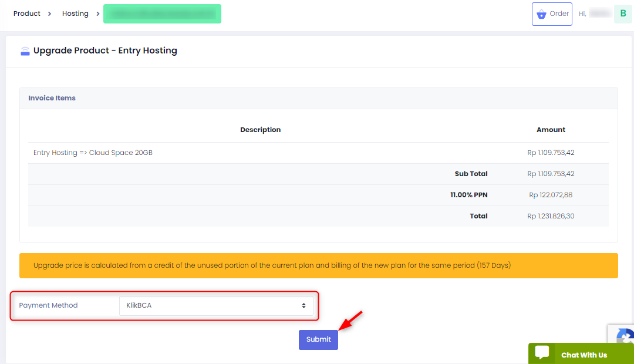634x364 pixels.
Task: Open the Payment Method KlikBCA dropdown
Action: pos(216,306)
